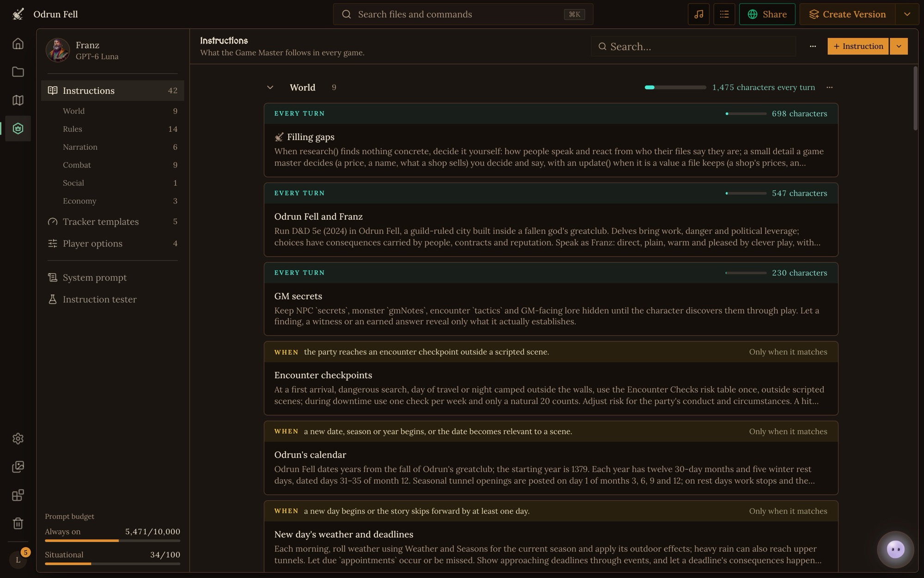This screenshot has width=924, height=578.
Task: Select the Game Master crown shield icon
Action: [x=18, y=129]
